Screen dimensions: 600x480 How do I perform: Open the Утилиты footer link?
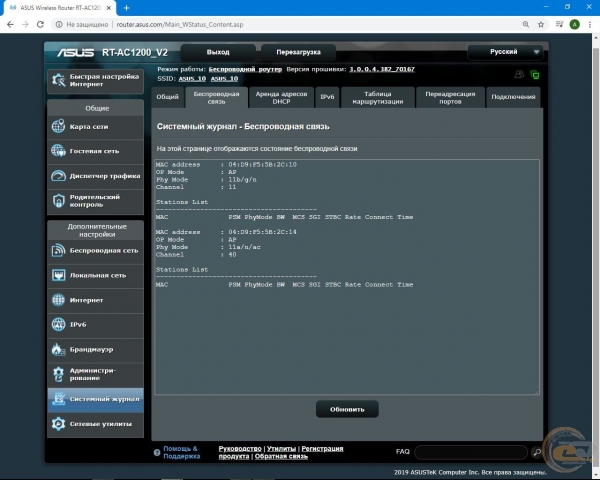[x=281, y=449]
